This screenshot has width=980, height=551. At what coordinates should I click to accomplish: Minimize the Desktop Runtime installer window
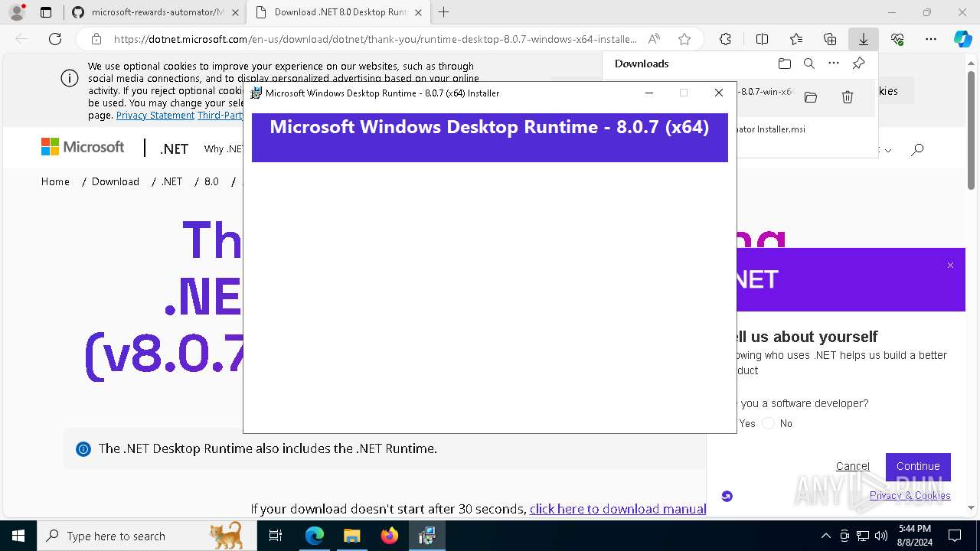click(649, 93)
